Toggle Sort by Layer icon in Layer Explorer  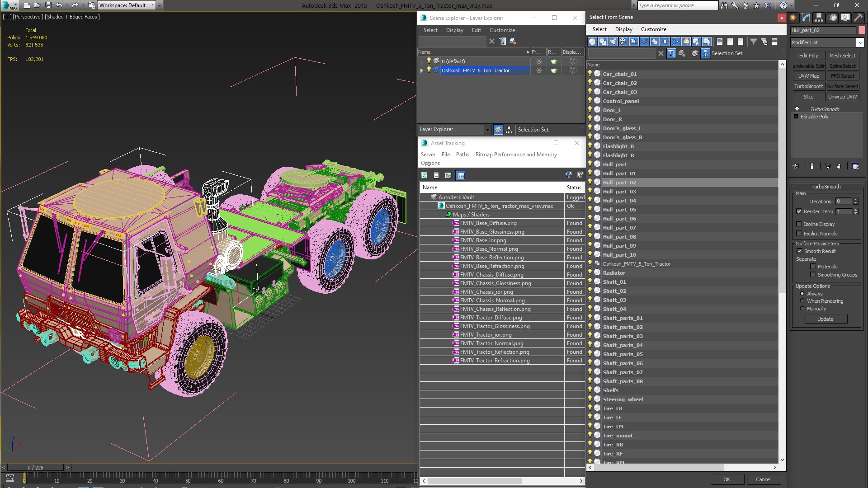coord(498,130)
